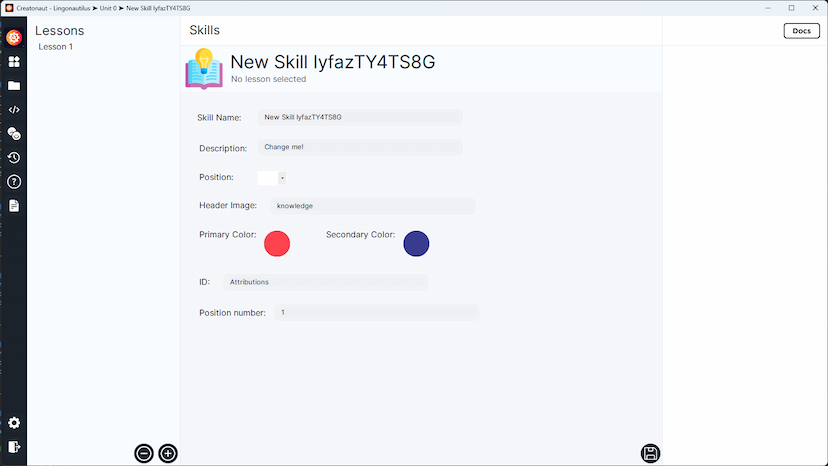This screenshot has height=466, width=828.
Task: Save the skill with the floppy disk icon
Action: pyautogui.click(x=650, y=453)
